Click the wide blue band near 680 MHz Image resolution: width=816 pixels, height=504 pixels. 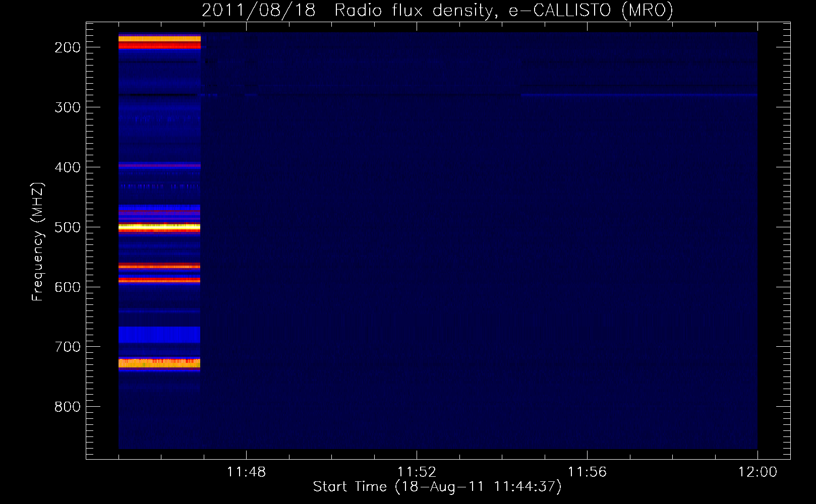tap(159, 334)
